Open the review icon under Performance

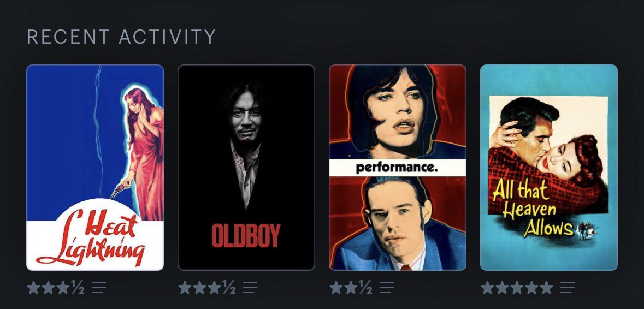click(387, 287)
